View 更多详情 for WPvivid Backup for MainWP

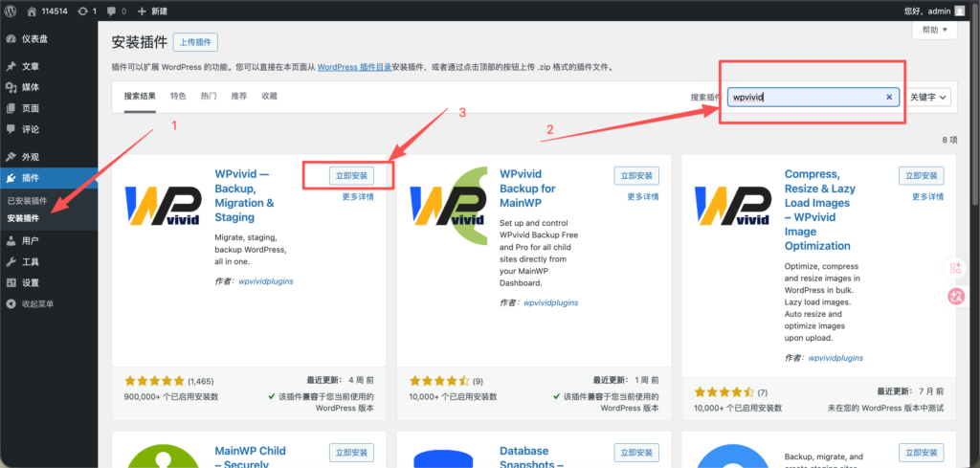[642, 196]
